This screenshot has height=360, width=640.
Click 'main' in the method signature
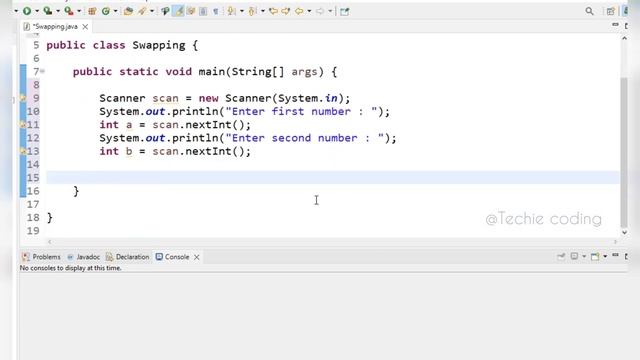pos(211,72)
